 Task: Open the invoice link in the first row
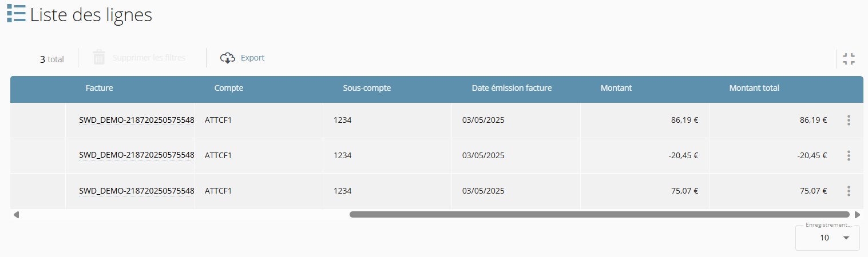point(136,120)
